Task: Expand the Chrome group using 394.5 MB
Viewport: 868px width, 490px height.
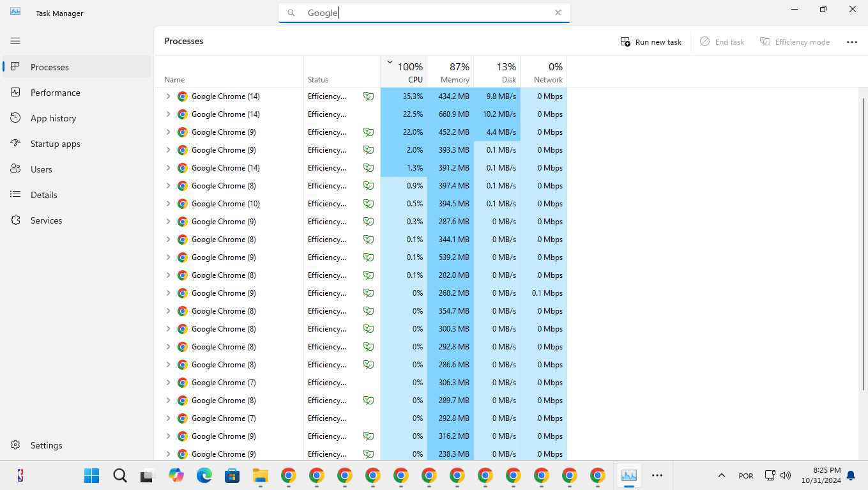Action: [168, 204]
